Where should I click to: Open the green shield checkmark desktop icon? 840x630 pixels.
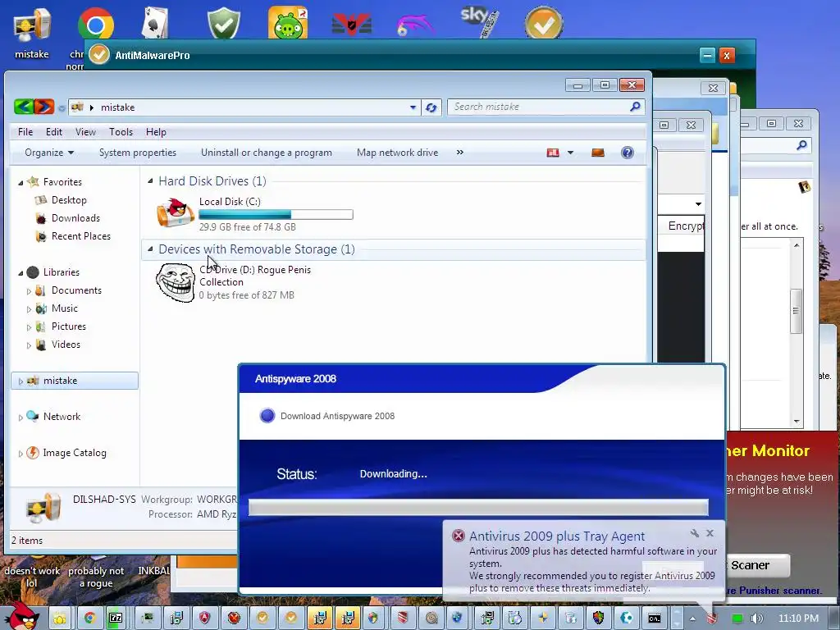coord(223,23)
